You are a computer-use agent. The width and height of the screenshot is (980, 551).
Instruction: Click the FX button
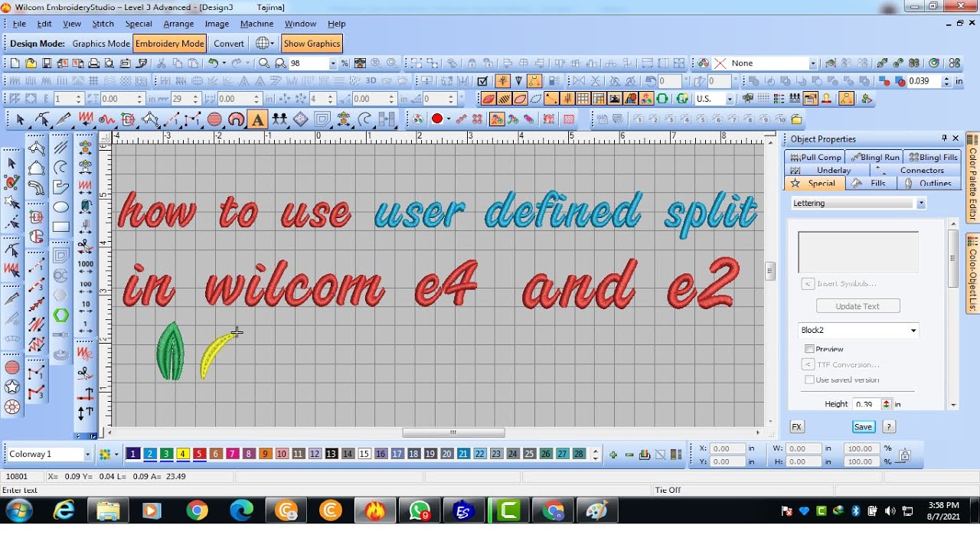point(796,427)
